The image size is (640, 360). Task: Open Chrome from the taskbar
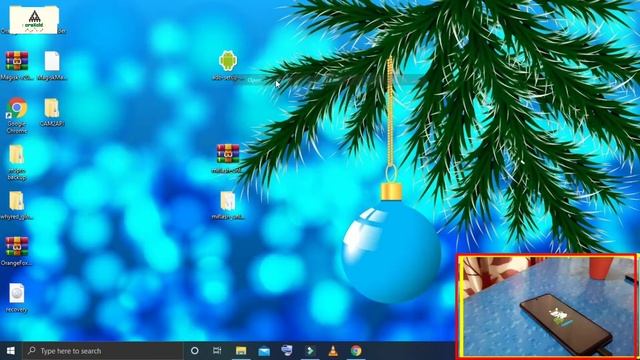click(356, 351)
